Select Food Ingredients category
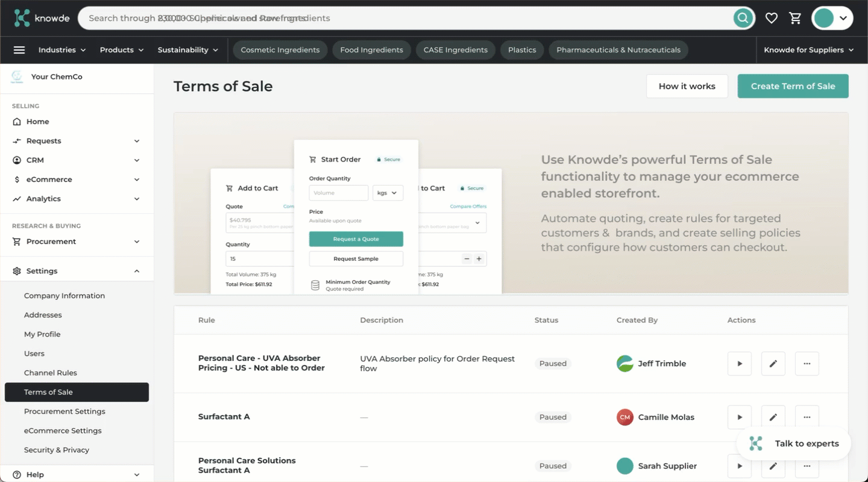This screenshot has width=868, height=482. tap(371, 50)
